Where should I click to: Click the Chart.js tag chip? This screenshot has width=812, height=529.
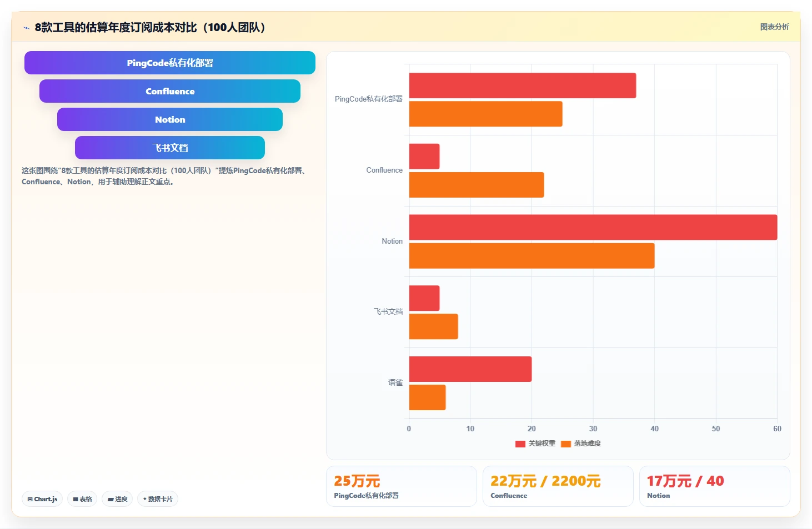click(x=42, y=499)
